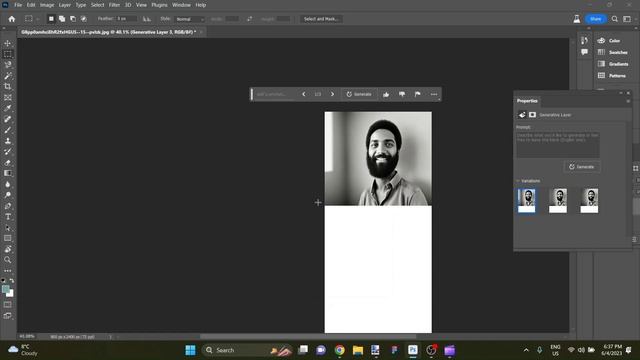This screenshot has width=640, height=360.
Task: Click the thumbs down icon
Action: [x=402, y=94]
